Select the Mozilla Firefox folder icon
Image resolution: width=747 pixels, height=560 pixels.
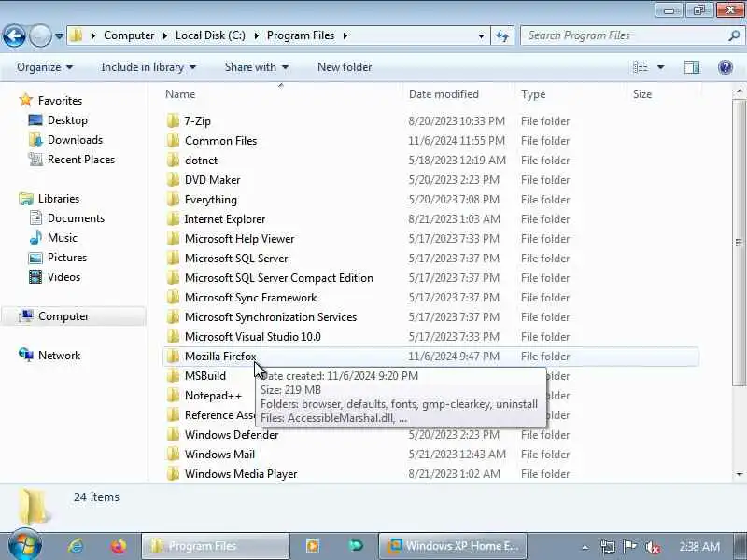(173, 357)
